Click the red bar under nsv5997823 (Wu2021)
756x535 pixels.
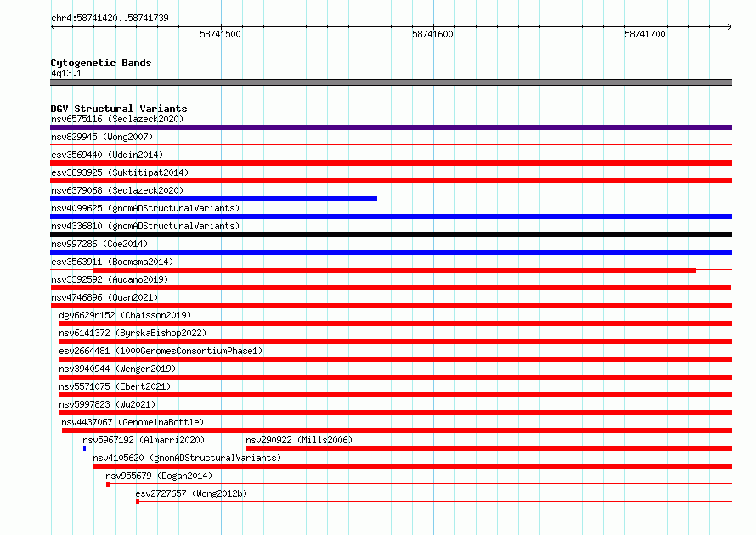click(396, 413)
